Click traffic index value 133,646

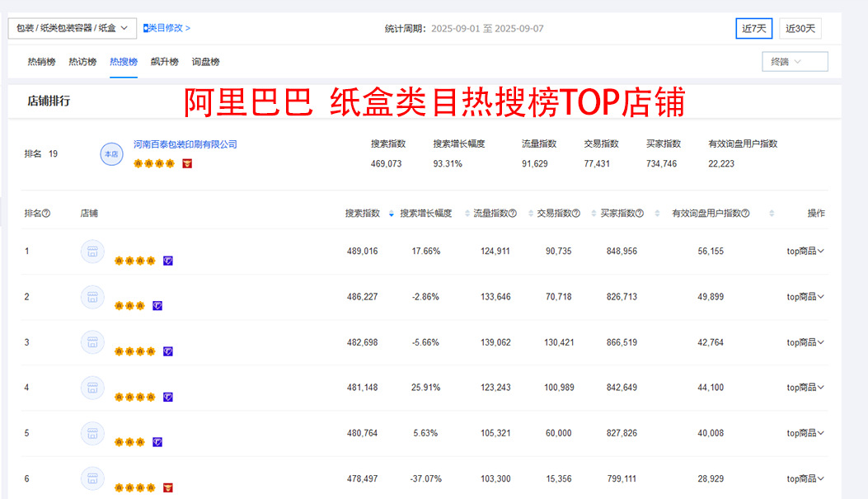coord(495,297)
